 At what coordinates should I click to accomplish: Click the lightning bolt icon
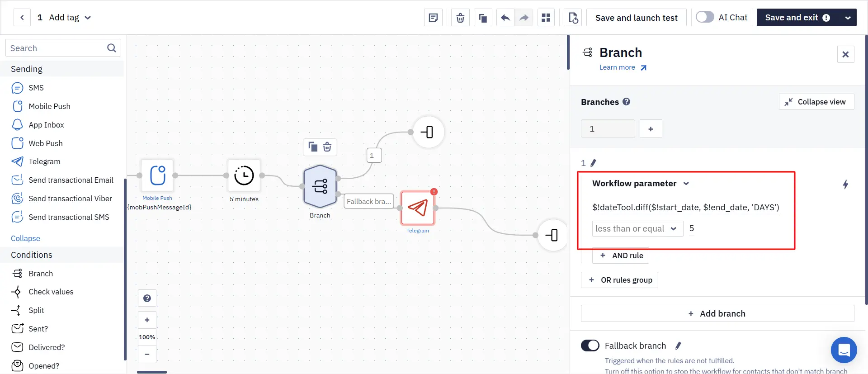point(845,184)
